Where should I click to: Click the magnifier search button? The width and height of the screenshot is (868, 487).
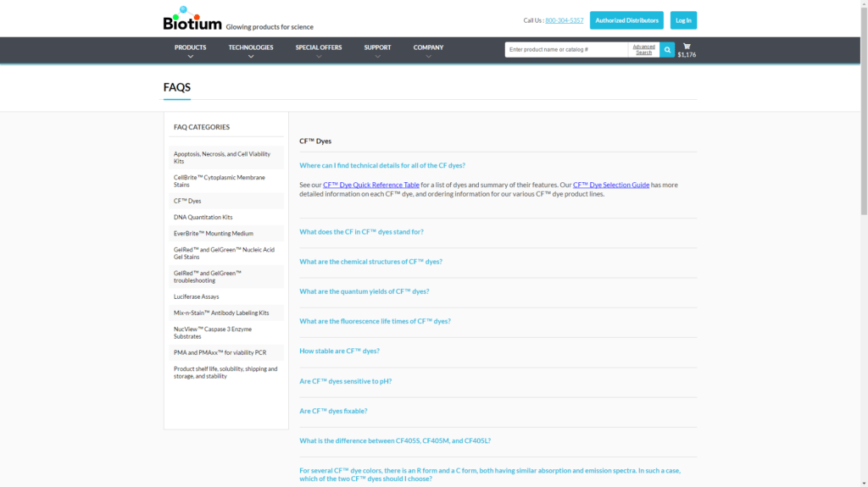point(667,50)
